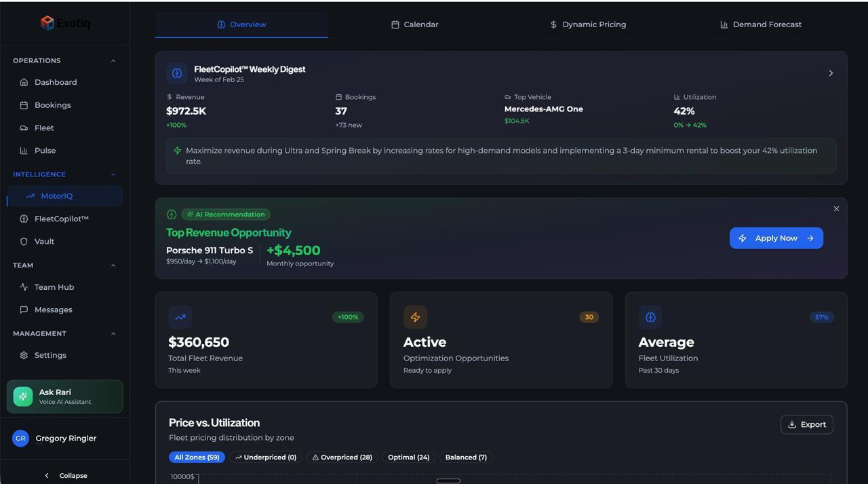Open Team Hub
This screenshot has width=868, height=484.
[x=54, y=286]
